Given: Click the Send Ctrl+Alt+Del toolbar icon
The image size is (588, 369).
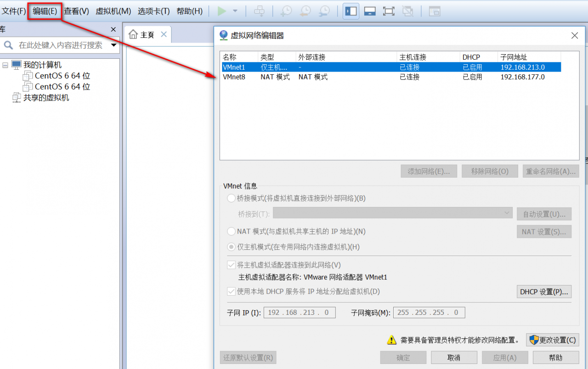Looking at the screenshot, I should click(x=259, y=11).
